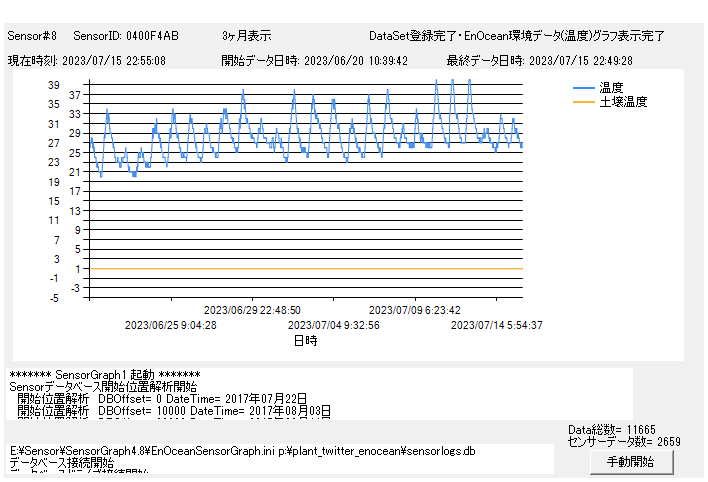Click the 日時 axis title

(305, 341)
